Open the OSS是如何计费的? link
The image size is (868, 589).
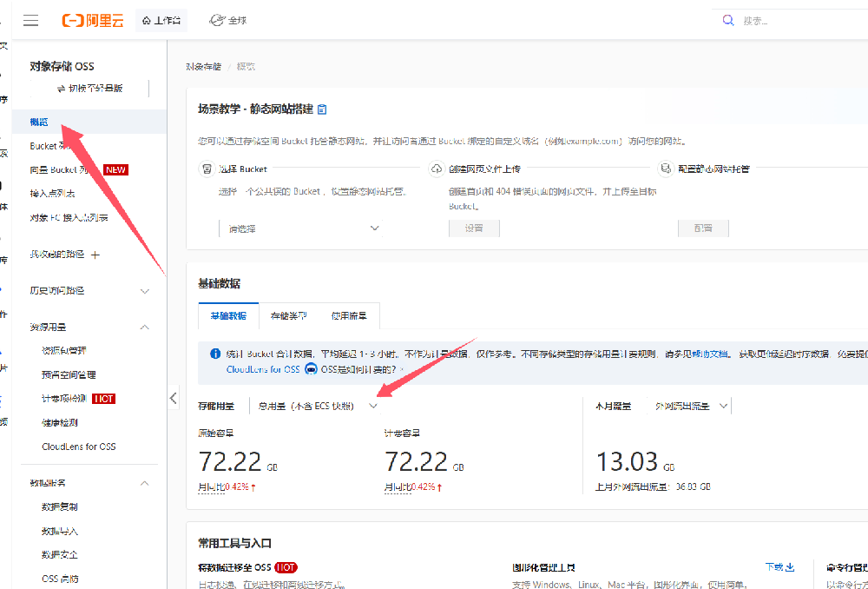[x=358, y=369]
